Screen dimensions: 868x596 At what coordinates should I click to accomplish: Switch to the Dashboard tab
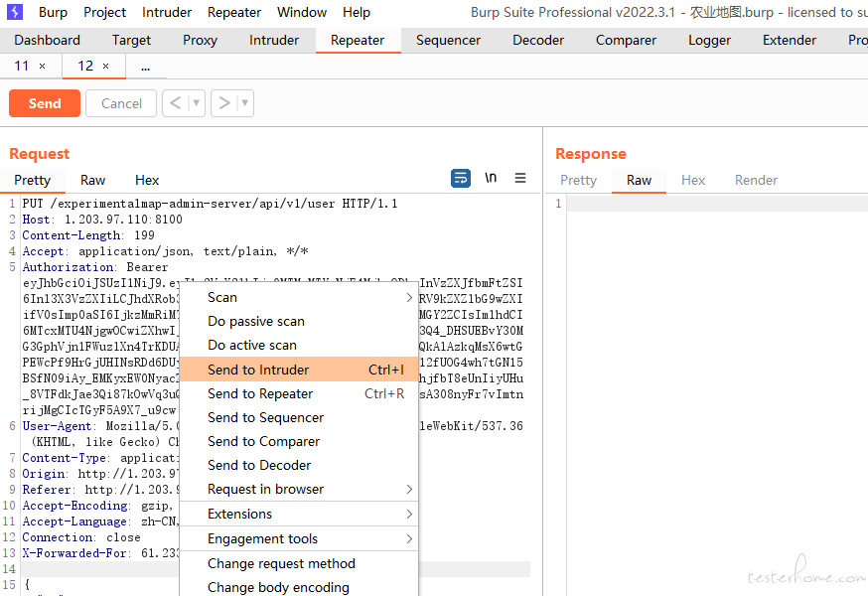pos(47,40)
